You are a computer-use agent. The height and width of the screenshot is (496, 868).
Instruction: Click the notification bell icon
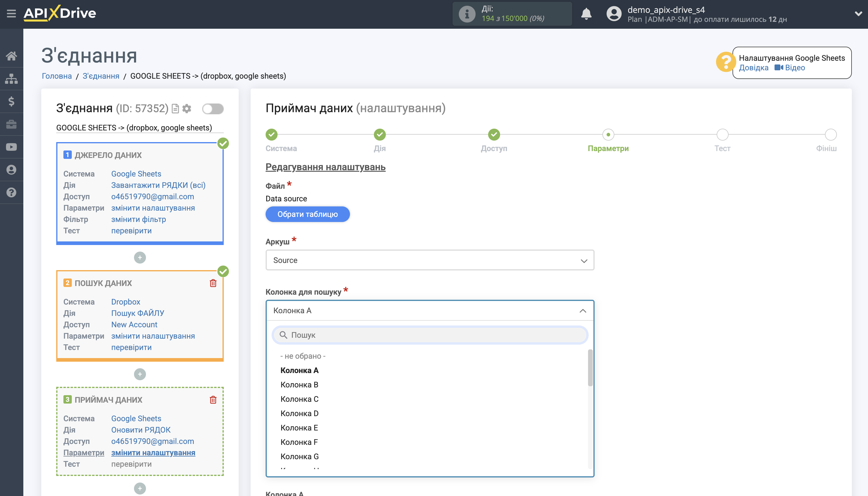coord(586,14)
